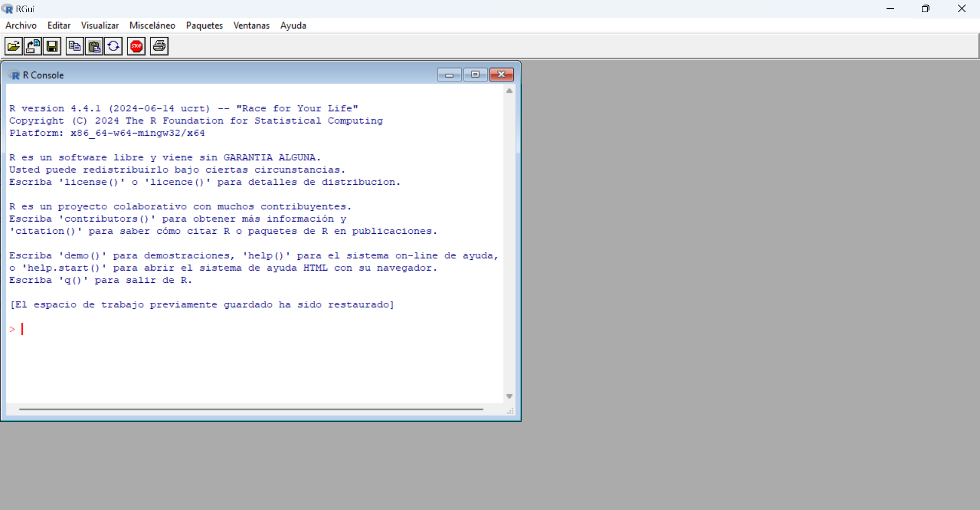Viewport: 980px width, 510px height.
Task: Open the Misceláneo menu
Action: 152,26
